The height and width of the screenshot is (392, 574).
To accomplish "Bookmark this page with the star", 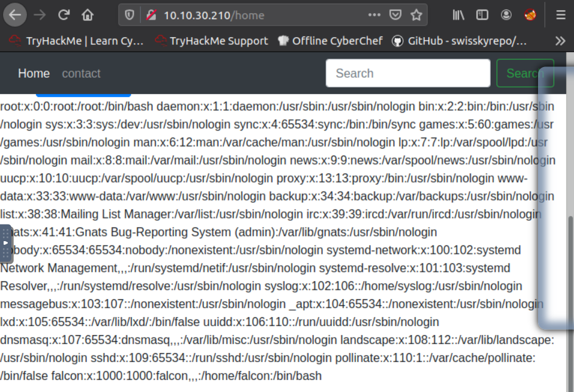I will click(x=416, y=15).
